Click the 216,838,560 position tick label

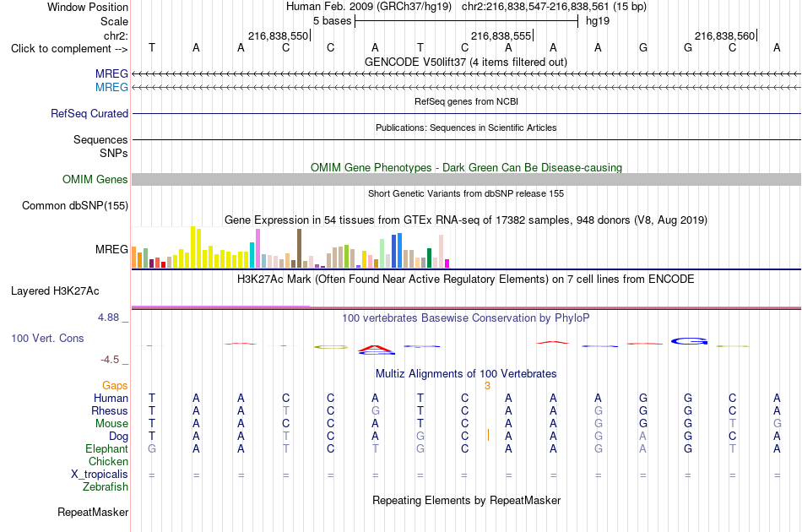(725, 35)
